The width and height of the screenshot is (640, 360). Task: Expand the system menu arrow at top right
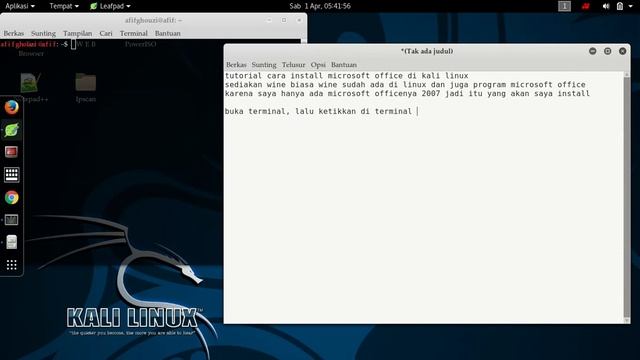pos(631,6)
